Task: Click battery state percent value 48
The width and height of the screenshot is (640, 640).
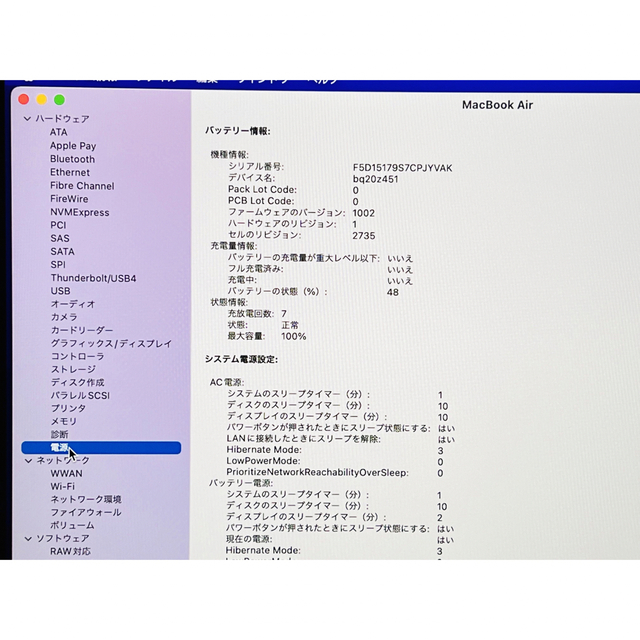Action: point(393,292)
